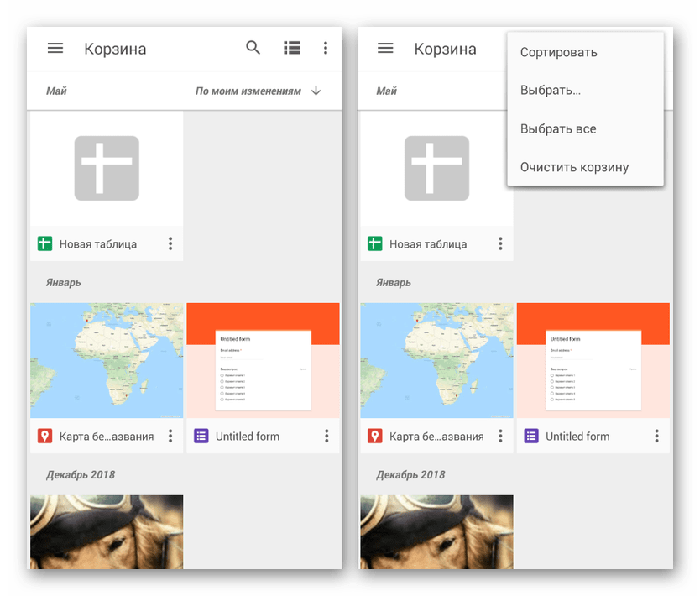Open options for 'Новая таблица' on the left screen
The height and width of the screenshot is (596, 700).
click(170, 243)
